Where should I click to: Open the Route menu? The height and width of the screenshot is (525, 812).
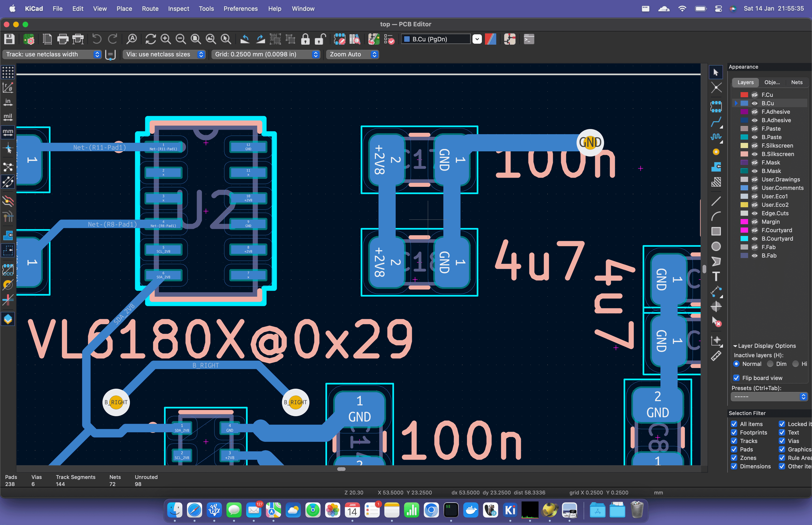pos(150,8)
